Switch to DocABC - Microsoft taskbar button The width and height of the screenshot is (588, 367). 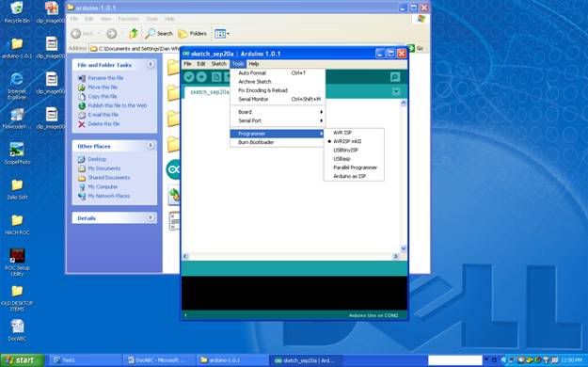click(x=159, y=360)
